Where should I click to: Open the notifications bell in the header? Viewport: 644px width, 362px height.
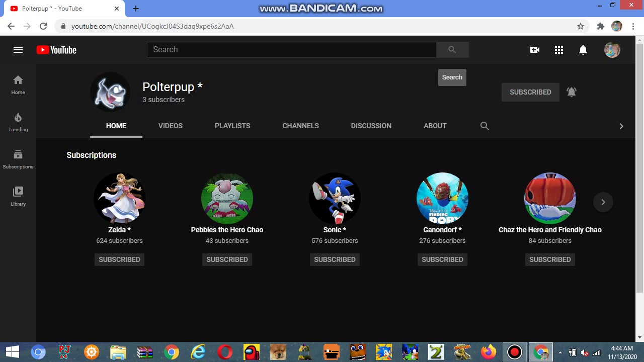583,50
